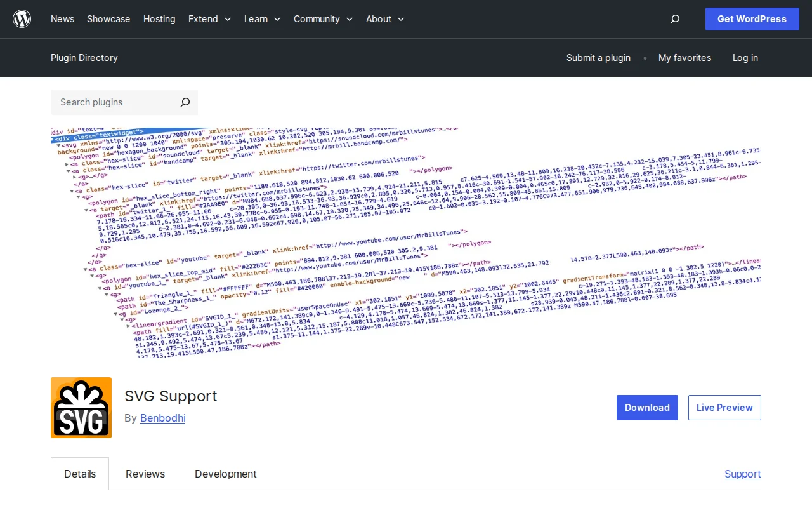Download the SVG Support plugin

(647, 407)
